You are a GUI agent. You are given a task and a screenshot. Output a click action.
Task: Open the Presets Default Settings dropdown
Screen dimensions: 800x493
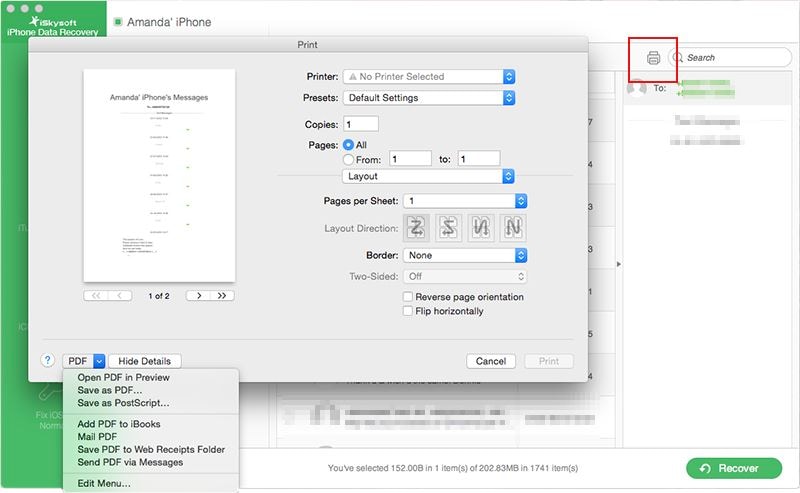click(429, 97)
